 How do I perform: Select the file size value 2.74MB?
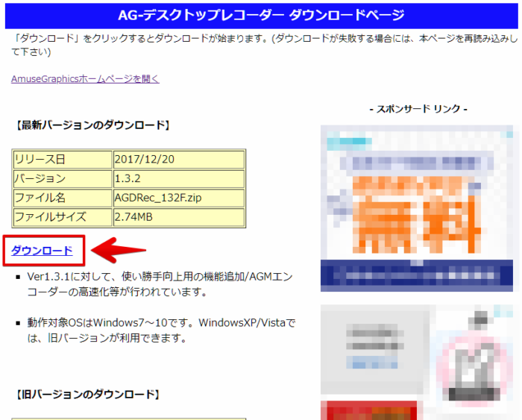click(179, 217)
